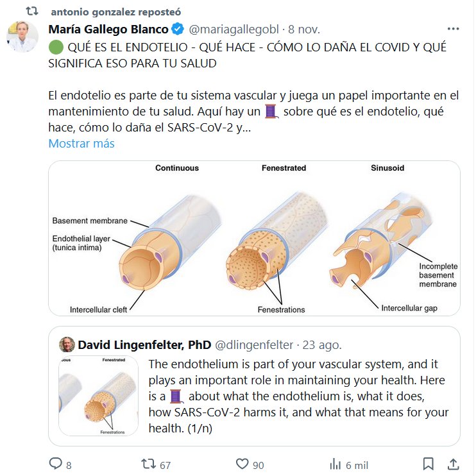This screenshot has height=476, width=476.
Task: Open María Gallego Blanco's profile avatar
Action: (x=22, y=37)
